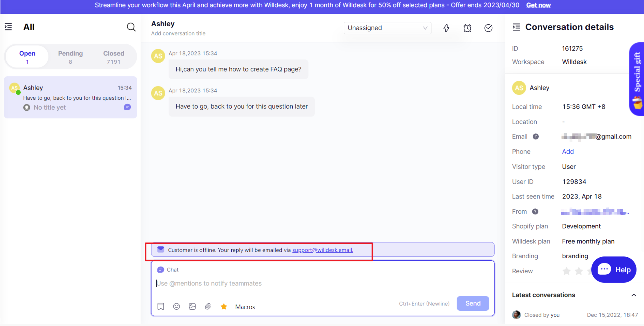Collapse Conversation details panel icon
The height and width of the screenshot is (326, 644).
click(516, 27)
